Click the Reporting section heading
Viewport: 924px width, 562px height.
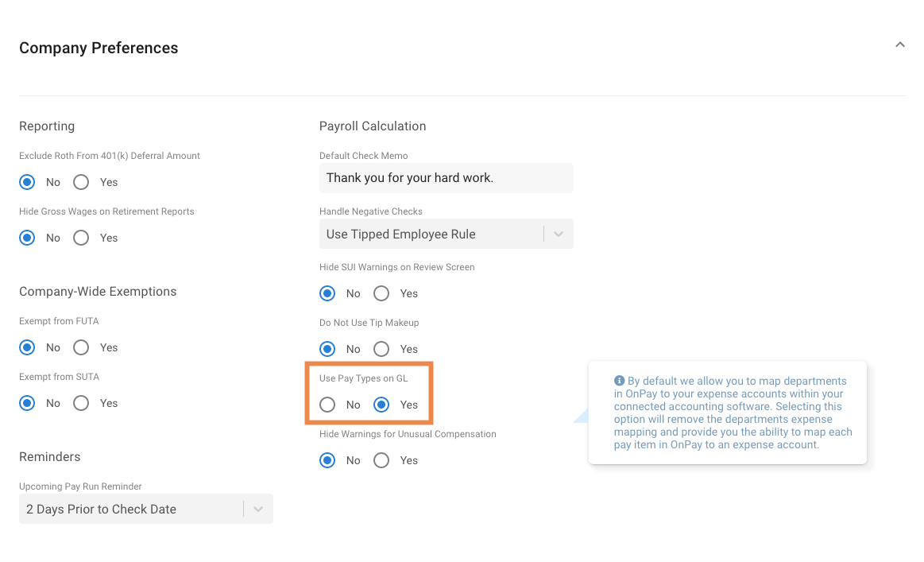47,126
